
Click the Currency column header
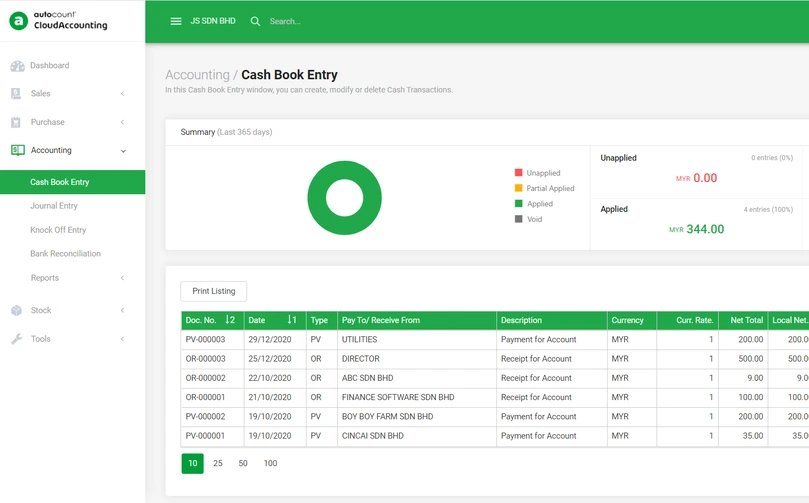pyautogui.click(x=632, y=320)
